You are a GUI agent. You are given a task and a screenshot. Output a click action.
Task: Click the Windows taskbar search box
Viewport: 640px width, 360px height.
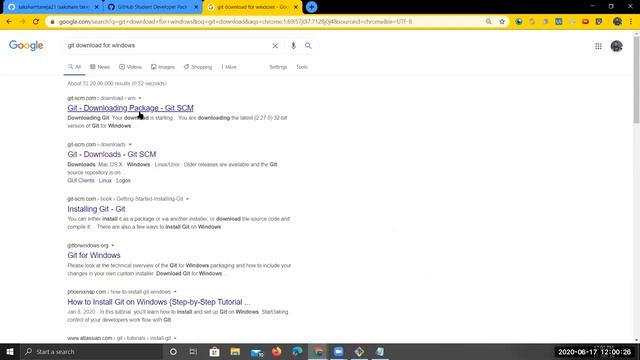pyautogui.click(x=92, y=351)
